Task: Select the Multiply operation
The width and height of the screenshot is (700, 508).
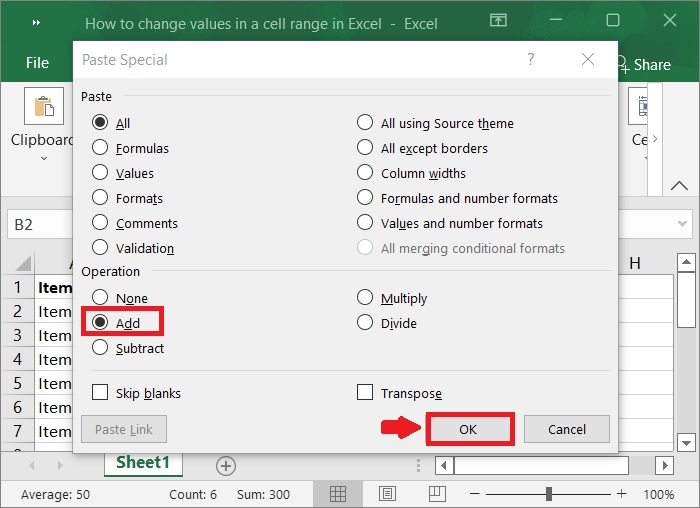Action: 365,298
